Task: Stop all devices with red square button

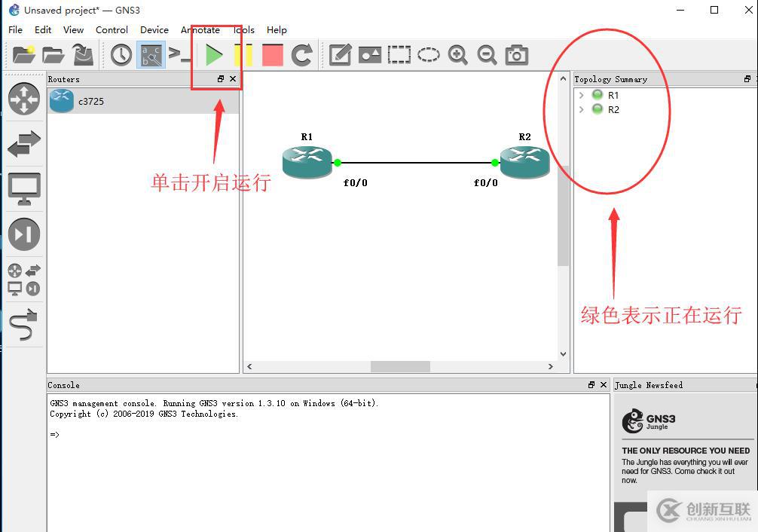Action: point(272,55)
